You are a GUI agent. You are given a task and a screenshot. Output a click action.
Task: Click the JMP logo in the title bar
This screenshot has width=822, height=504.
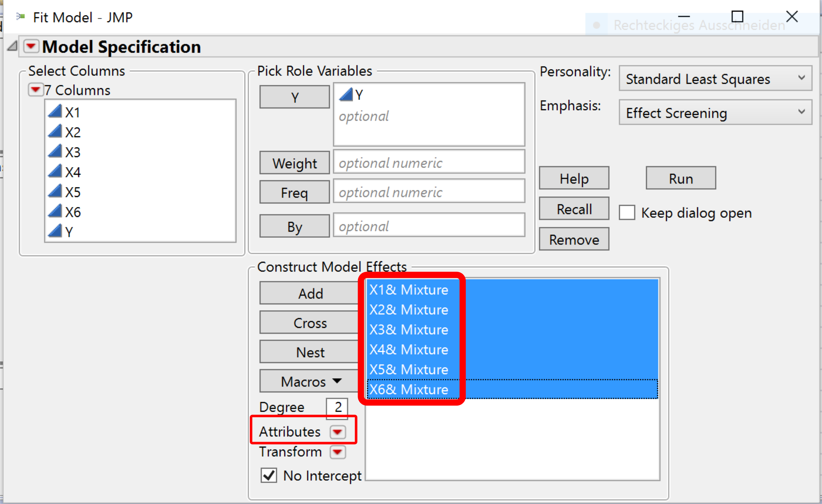point(21,17)
